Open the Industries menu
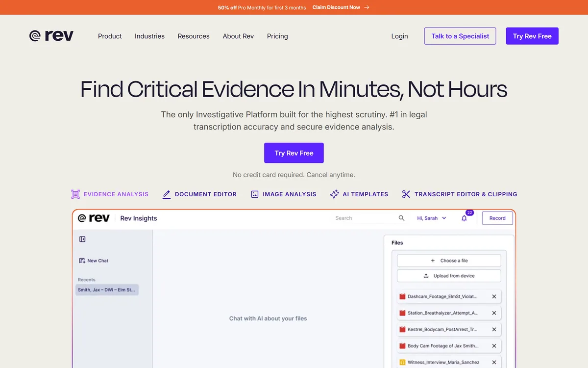Viewport: 588px width, 368px height. 149,36
